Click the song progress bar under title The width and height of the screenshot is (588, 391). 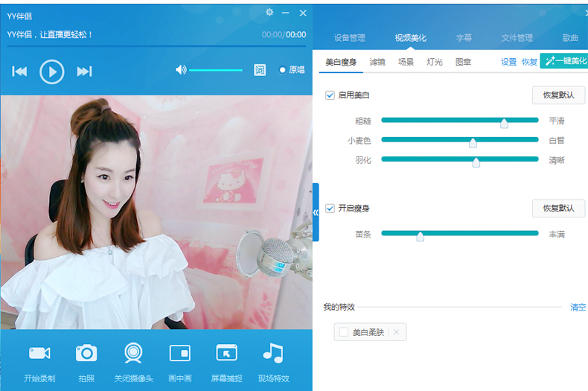tap(156, 46)
